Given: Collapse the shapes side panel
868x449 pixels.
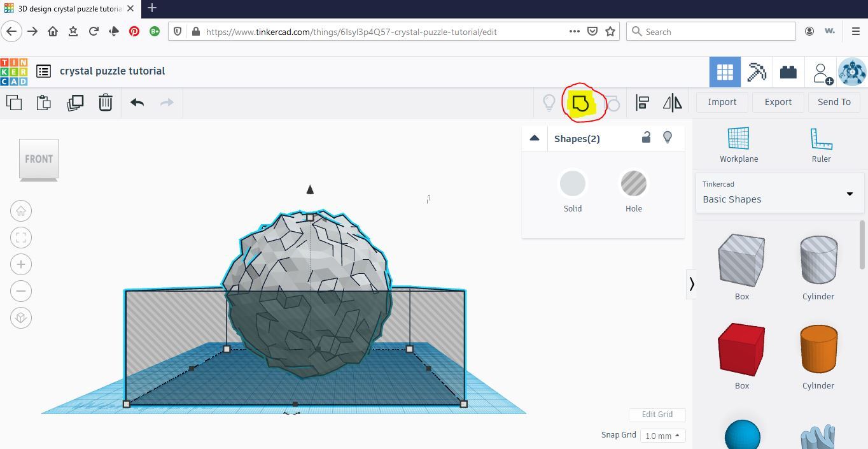Looking at the screenshot, I should [x=692, y=284].
